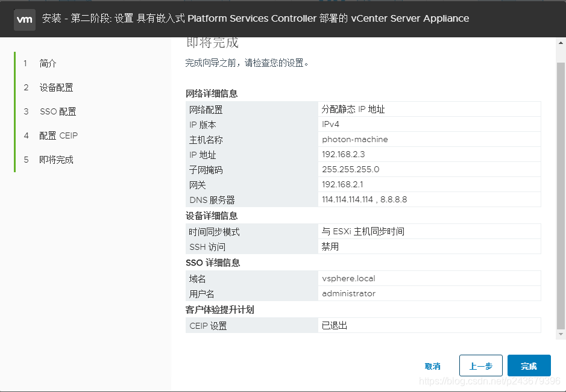Click the 设备详细信息 section heading

[x=212, y=216]
